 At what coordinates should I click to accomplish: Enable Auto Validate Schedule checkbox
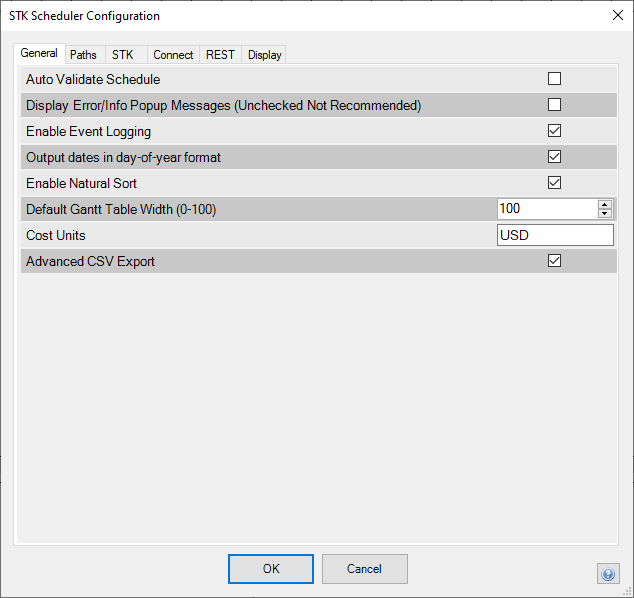click(x=554, y=79)
